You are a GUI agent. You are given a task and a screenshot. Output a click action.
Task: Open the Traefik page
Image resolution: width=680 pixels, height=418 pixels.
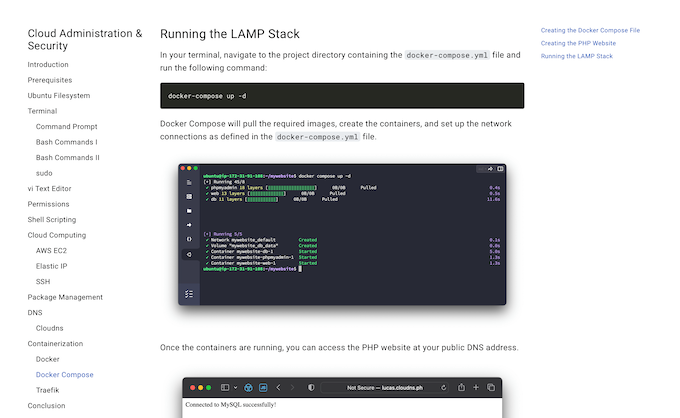[47, 390]
